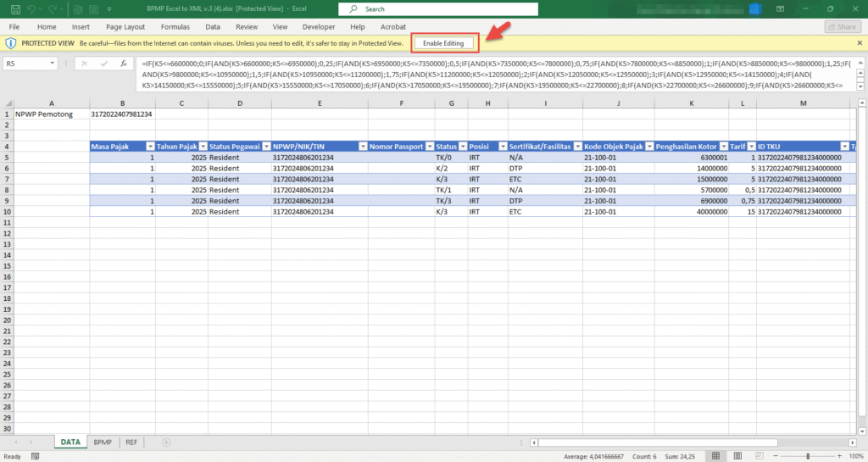Open filter for Kode Objek Pajak
Screen dimensions: 868x462
click(x=648, y=146)
